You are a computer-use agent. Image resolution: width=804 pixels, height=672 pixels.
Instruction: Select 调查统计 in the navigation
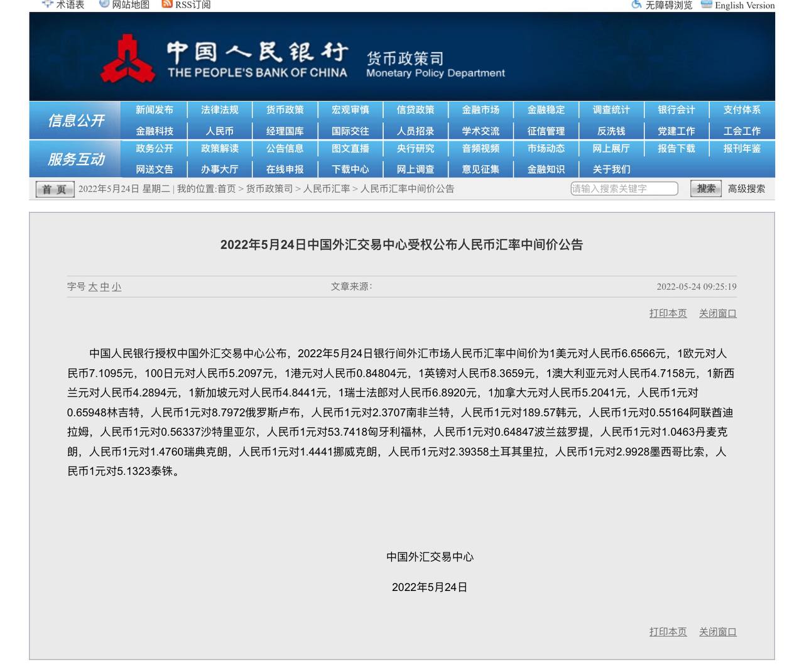pos(611,110)
